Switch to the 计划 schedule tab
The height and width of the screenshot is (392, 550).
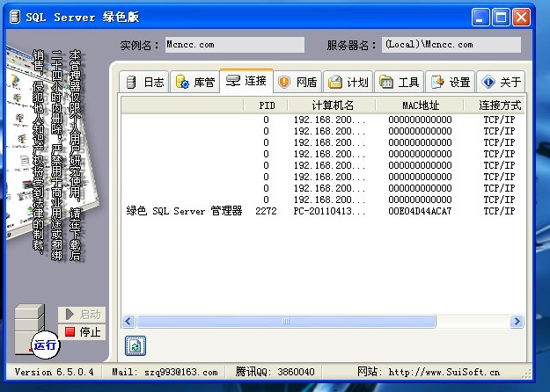pyautogui.click(x=348, y=82)
